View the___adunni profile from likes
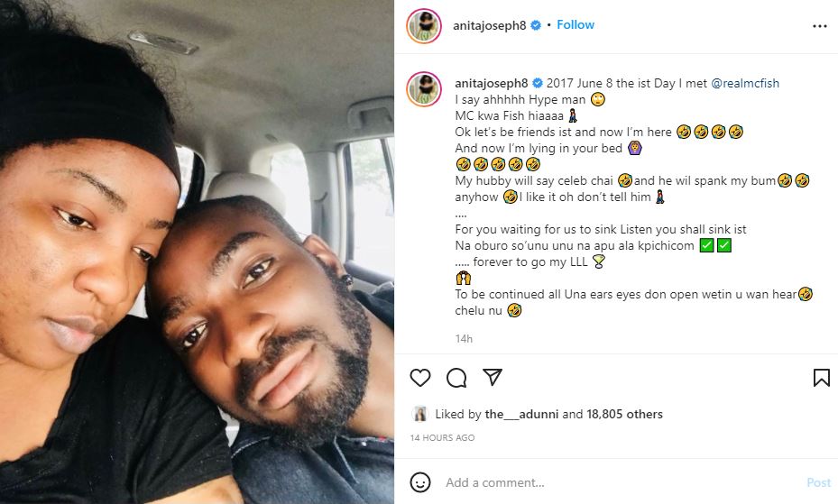 click(522, 415)
